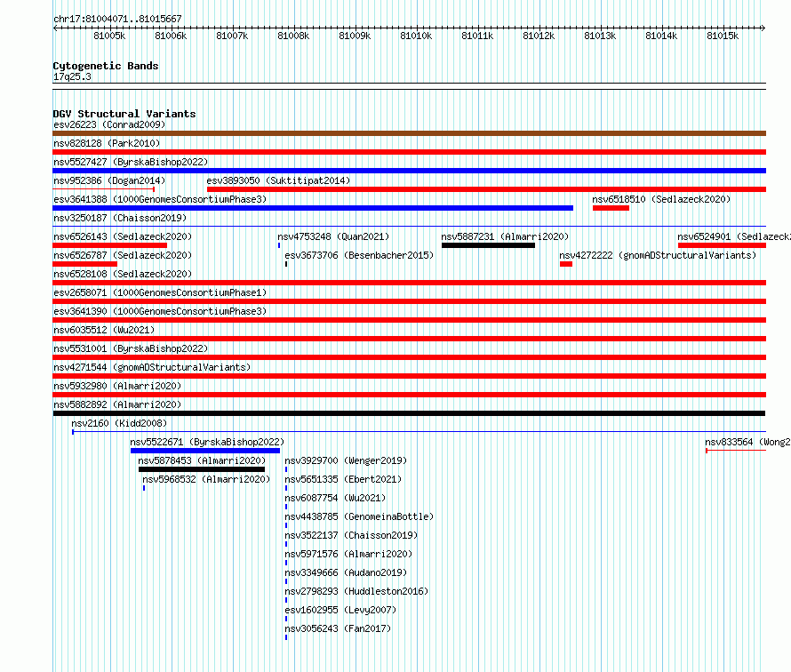
Task: Click nsv6528108 (Sedlazeck2020) label
Action: click(x=123, y=274)
